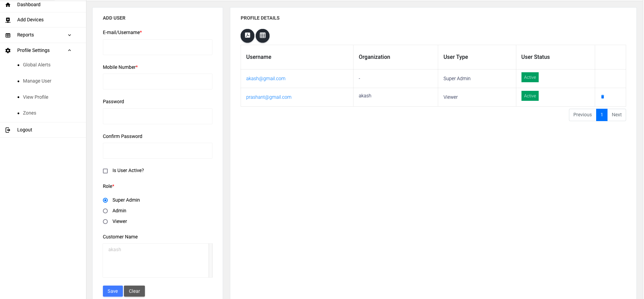Viewport: 644px width, 299px height.
Task: Collapse the Profile Settings chevron
Action: pyautogui.click(x=70, y=50)
